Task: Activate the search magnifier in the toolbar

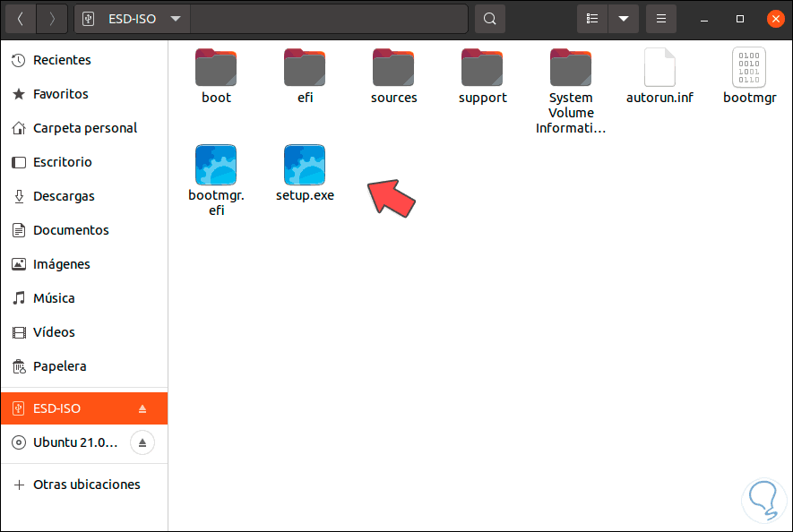Action: point(489,18)
